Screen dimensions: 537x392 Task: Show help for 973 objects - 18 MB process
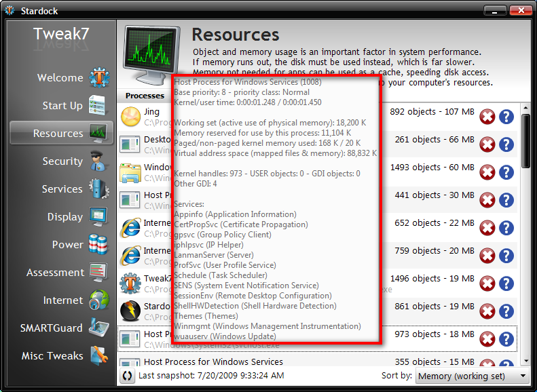click(x=506, y=339)
